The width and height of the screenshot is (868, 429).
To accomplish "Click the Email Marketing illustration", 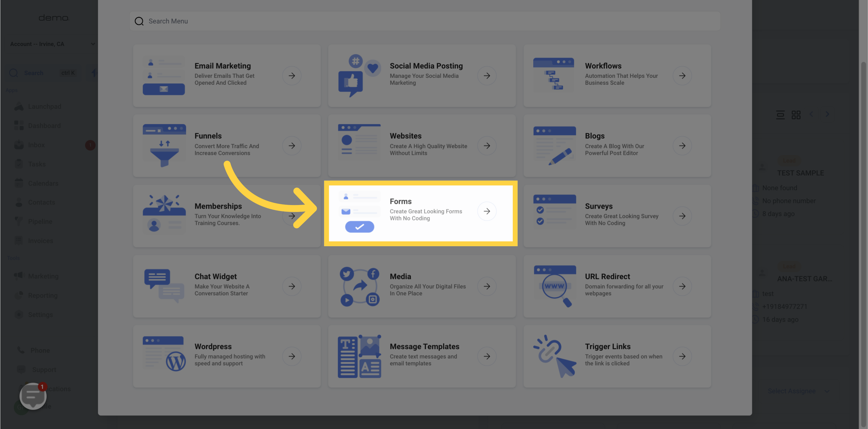I will tap(164, 76).
